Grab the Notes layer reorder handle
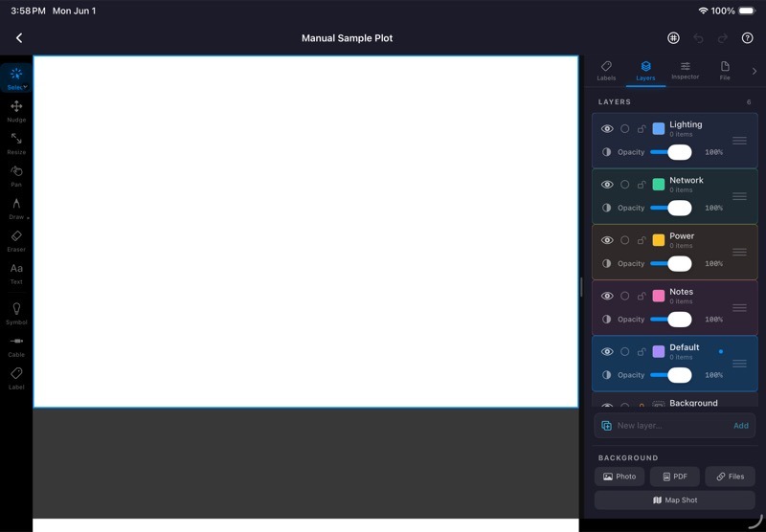This screenshot has height=532, width=766. point(739,307)
